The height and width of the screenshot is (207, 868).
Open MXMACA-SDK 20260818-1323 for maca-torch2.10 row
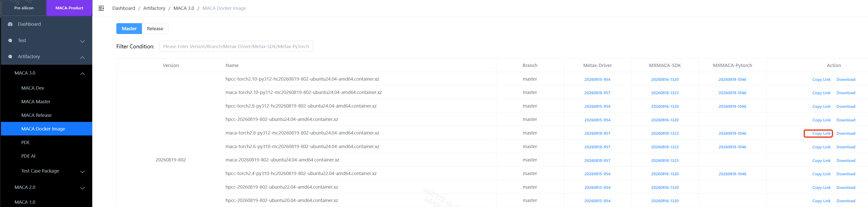[665, 93]
